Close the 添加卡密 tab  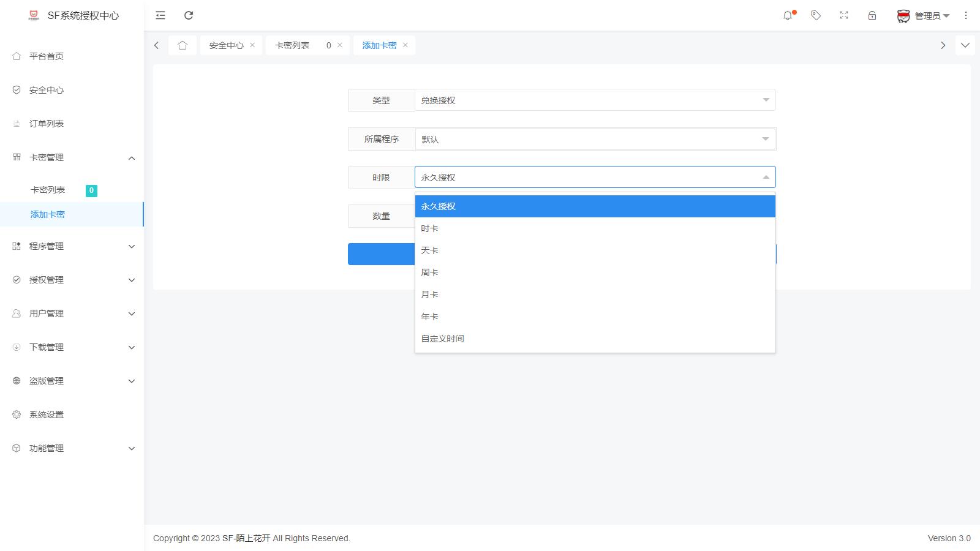404,45
